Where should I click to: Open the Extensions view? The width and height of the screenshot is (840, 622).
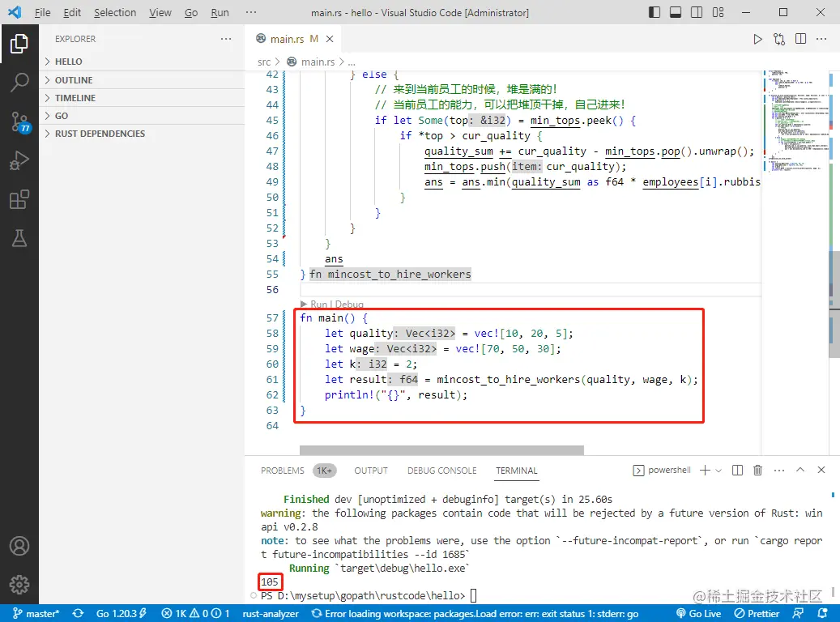coord(19,200)
